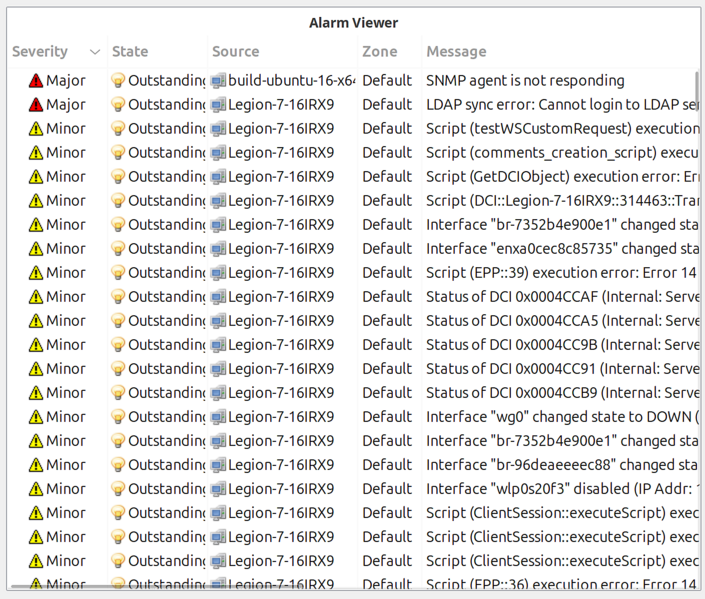Sort by the Message column header
Image resolution: width=705 pixels, height=599 pixels.
click(x=456, y=52)
